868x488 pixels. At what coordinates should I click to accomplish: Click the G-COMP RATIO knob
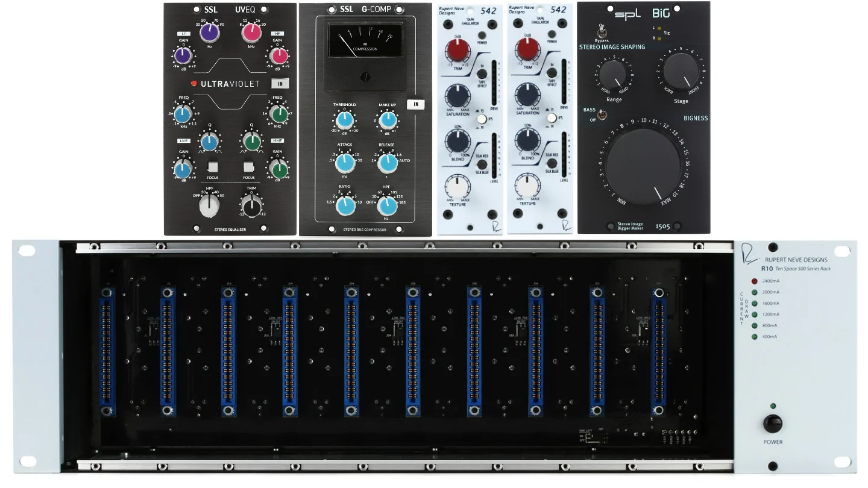tap(345, 205)
